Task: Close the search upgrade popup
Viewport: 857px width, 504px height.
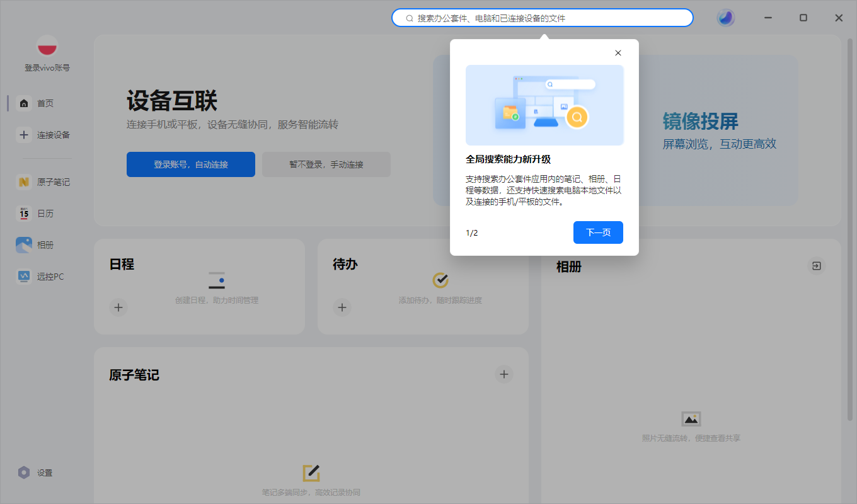Action: pyautogui.click(x=618, y=53)
